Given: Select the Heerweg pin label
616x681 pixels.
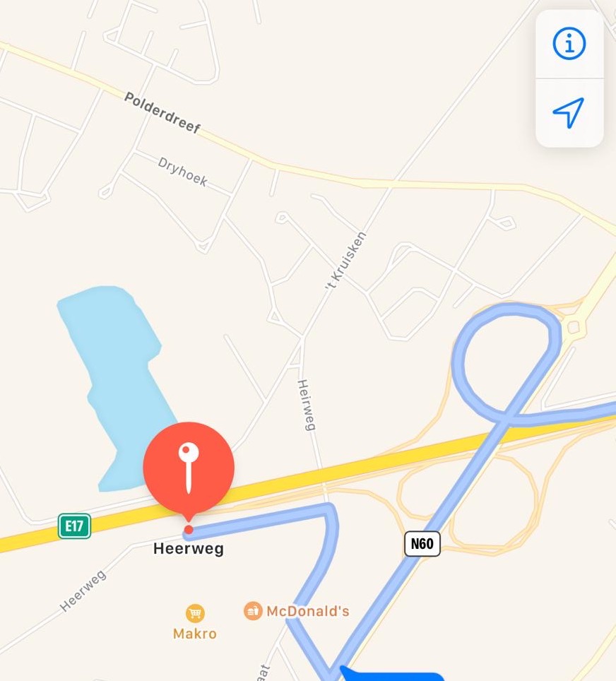Looking at the screenshot, I should click(189, 548).
